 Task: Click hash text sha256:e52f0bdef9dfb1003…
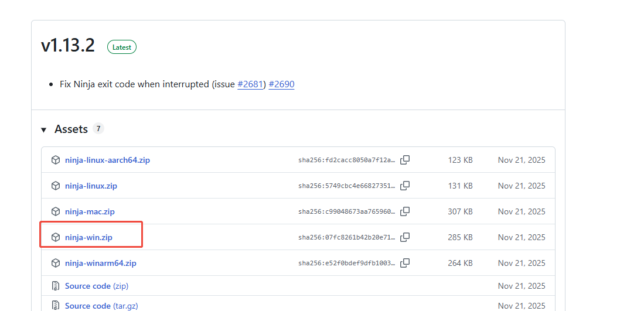click(x=347, y=264)
